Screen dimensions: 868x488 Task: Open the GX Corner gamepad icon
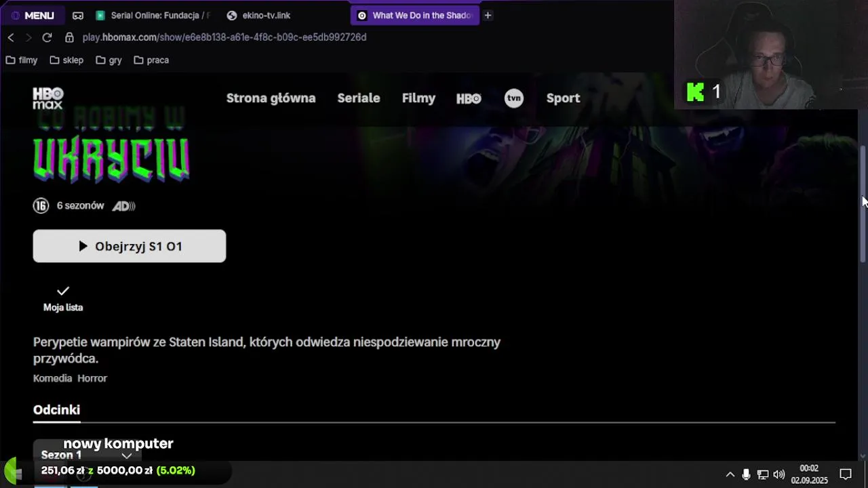click(78, 15)
